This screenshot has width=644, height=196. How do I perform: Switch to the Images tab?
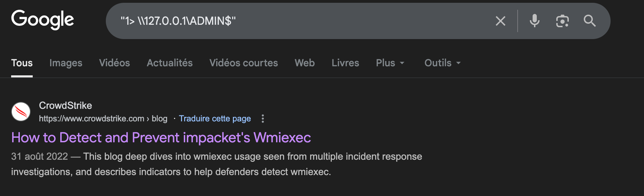tap(66, 63)
